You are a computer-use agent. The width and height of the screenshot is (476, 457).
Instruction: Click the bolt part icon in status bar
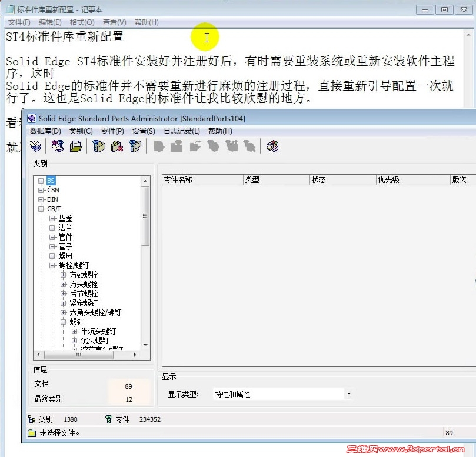point(109,419)
